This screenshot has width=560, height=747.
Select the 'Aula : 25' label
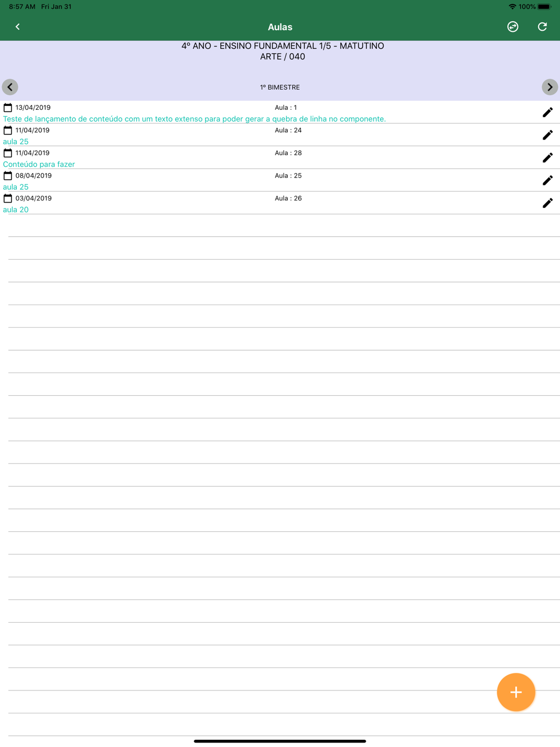click(x=288, y=175)
